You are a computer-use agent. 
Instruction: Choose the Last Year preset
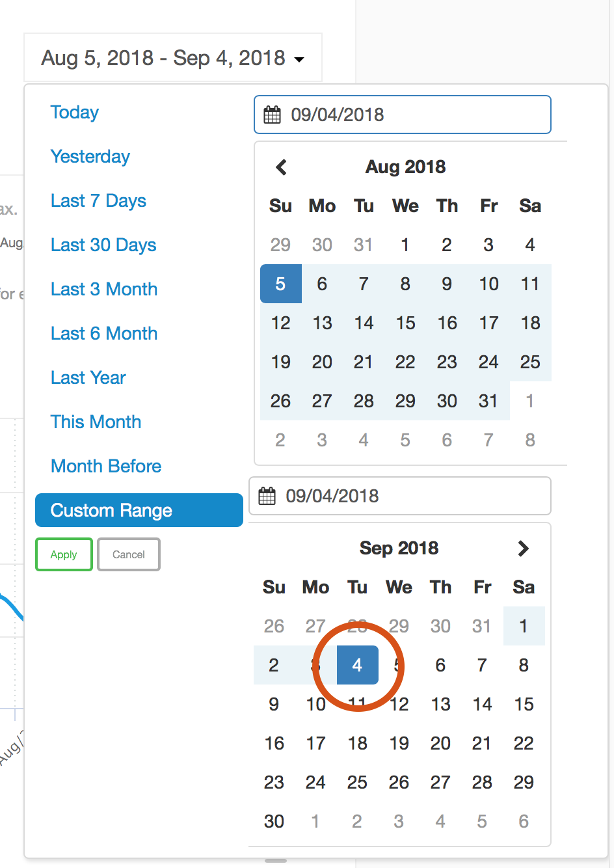tap(88, 378)
